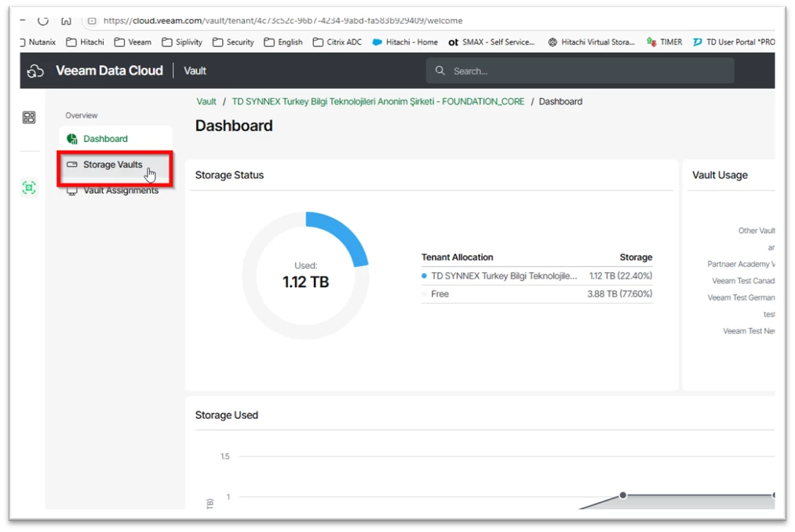Click the Veeam Test Canada vault label
Screen dimensions: 795x532
click(x=743, y=280)
